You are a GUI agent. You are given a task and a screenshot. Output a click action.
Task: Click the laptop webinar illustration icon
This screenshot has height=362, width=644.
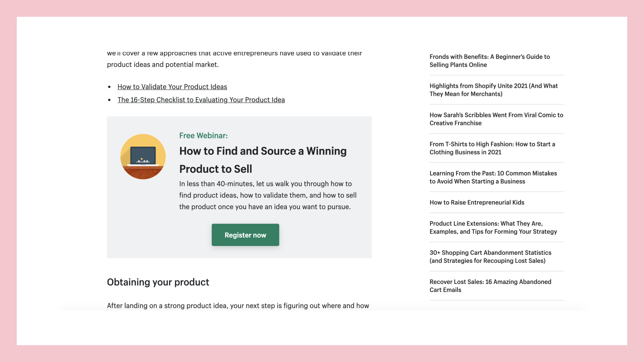[x=143, y=157]
